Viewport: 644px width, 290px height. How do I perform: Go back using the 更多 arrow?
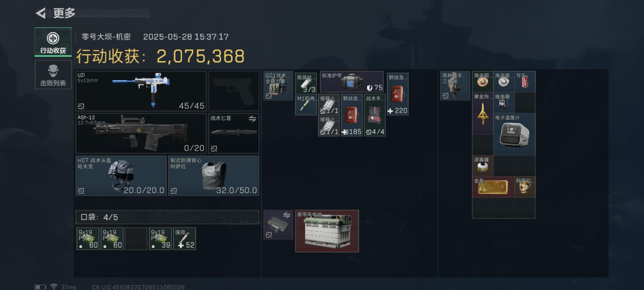point(41,13)
